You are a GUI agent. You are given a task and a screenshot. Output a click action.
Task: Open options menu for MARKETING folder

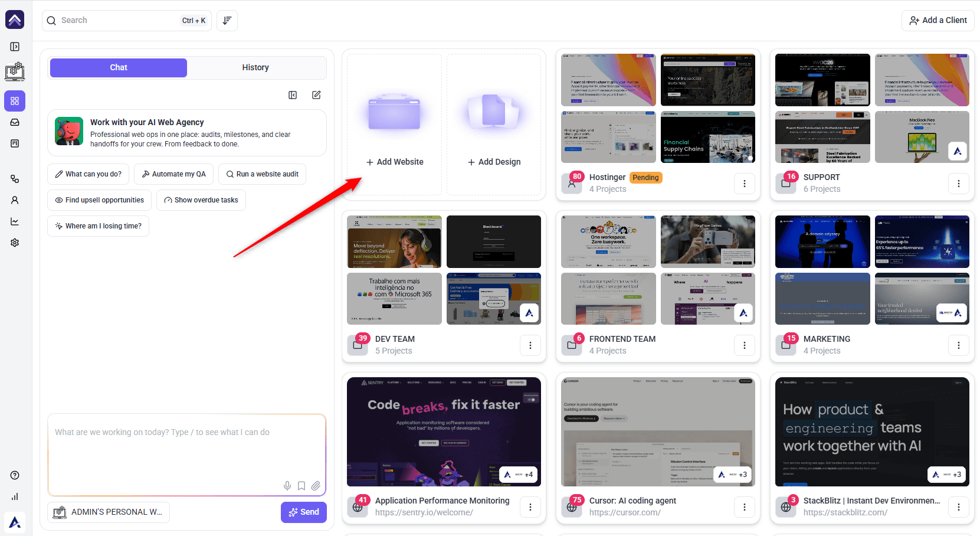click(x=959, y=345)
